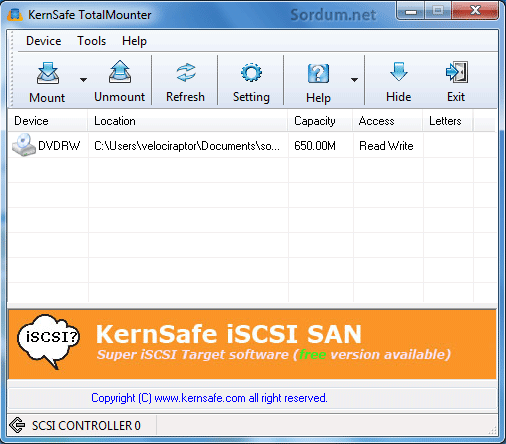Hide the window with the Hide icon
Screen dimensions: 506x444
pos(399,72)
